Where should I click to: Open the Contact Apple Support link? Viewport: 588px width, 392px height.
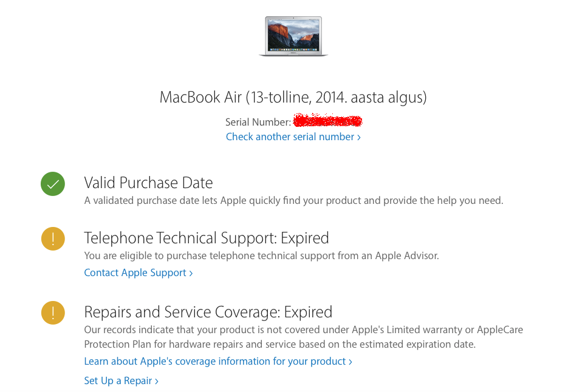pyautogui.click(x=134, y=272)
